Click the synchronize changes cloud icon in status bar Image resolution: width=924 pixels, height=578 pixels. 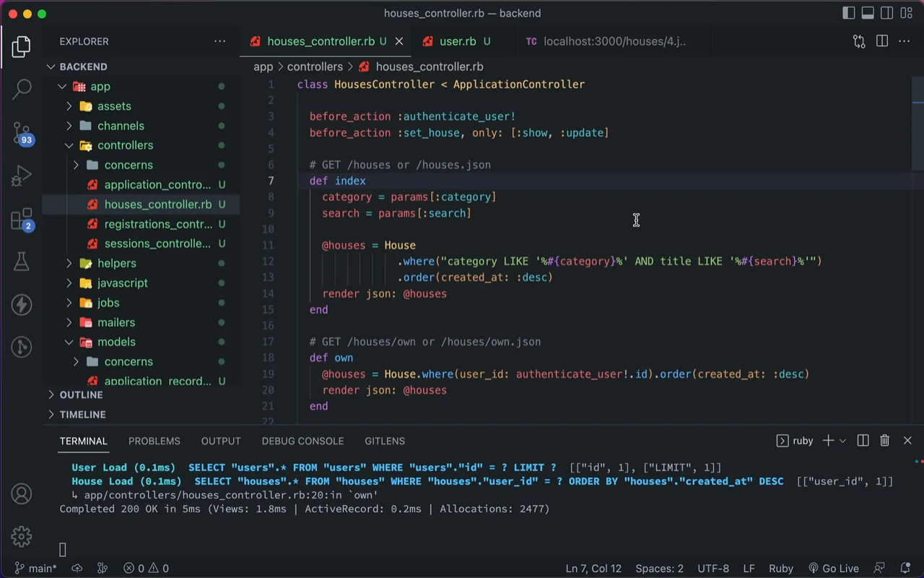point(77,569)
